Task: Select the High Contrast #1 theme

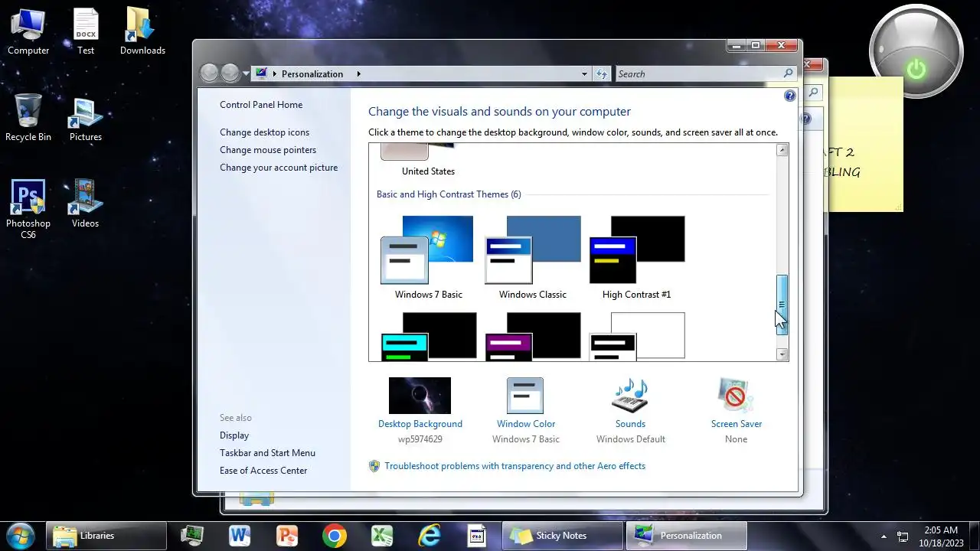Action: tap(637, 257)
